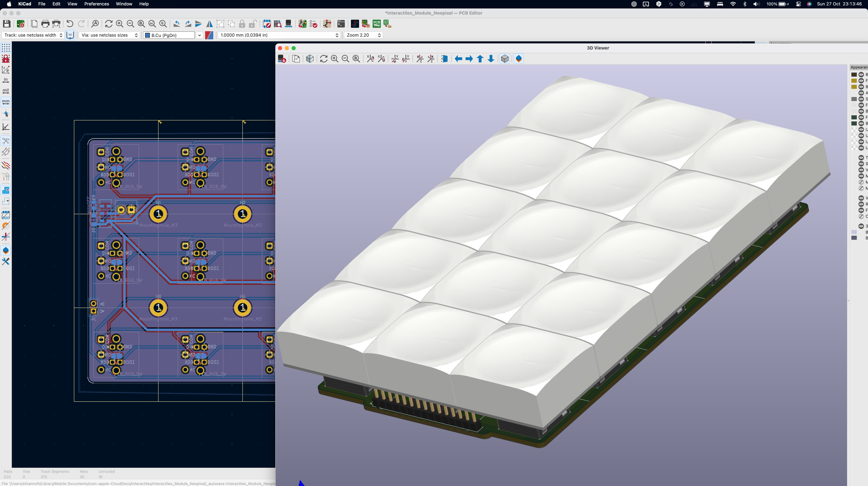Switch units to inches
The height and width of the screenshot is (486, 868).
click(6, 80)
